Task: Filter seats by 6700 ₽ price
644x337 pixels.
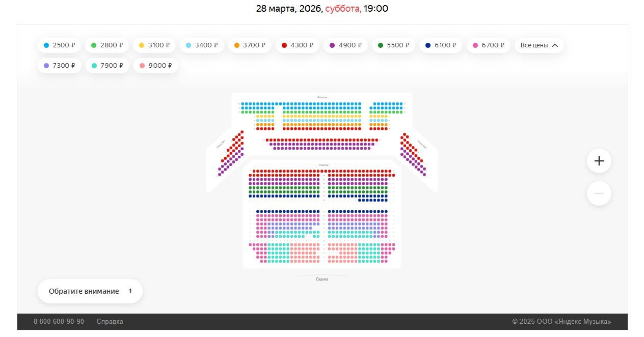Action: pos(489,45)
